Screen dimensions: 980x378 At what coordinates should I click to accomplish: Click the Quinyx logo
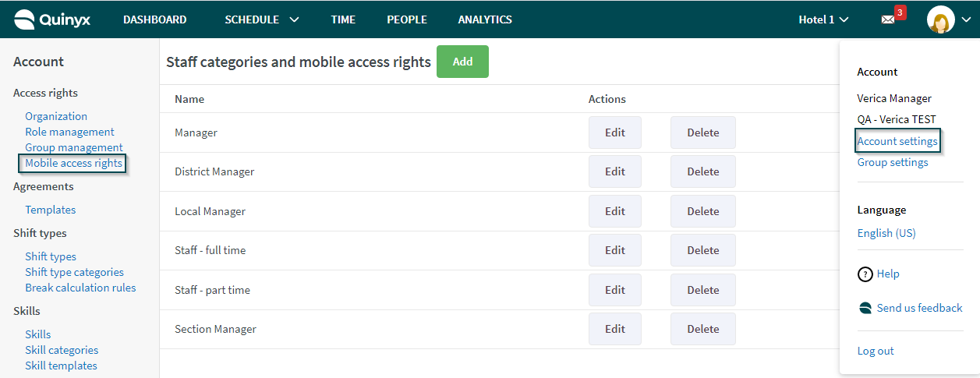pyautogui.click(x=52, y=19)
